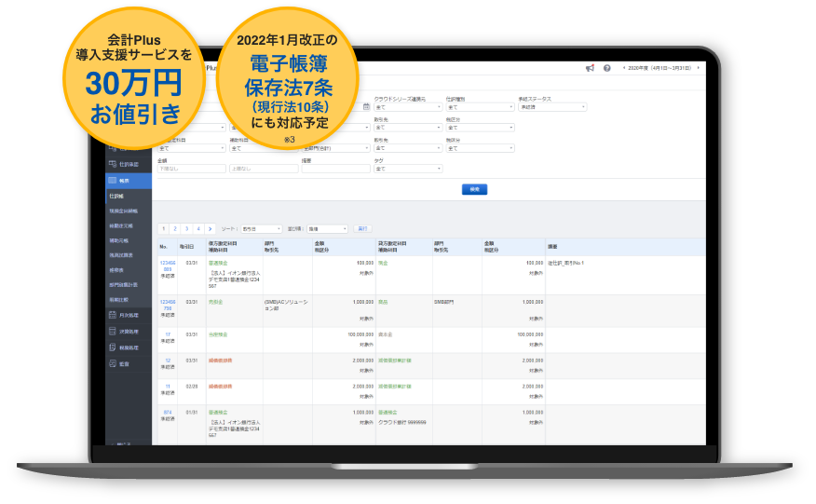Expand the クラウドシリーズ連携元 dropdown
Viewport: 816px width, 504px height.
click(x=408, y=107)
